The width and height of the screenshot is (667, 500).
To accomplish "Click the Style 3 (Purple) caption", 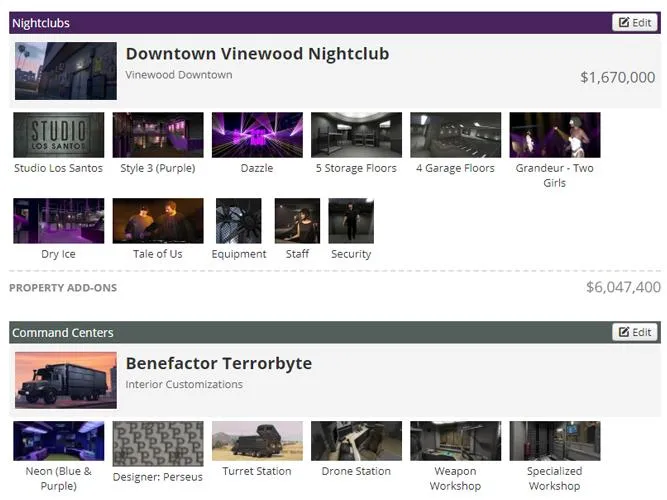I will 158,168.
